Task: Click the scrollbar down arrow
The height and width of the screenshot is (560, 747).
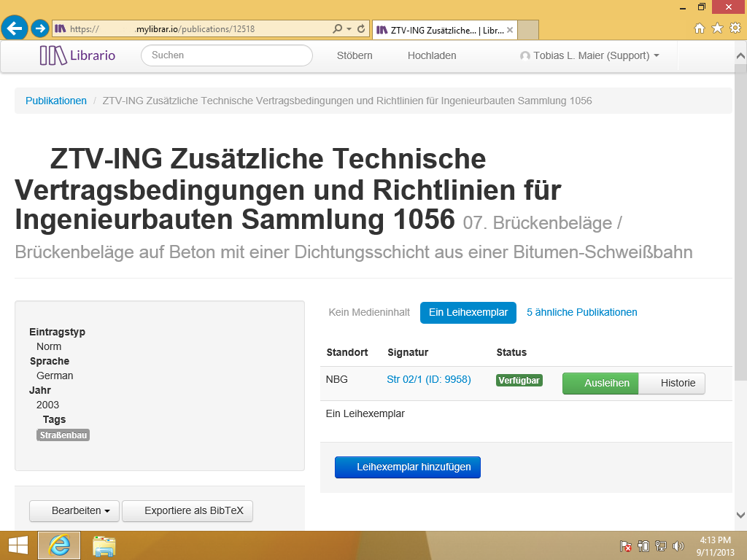Action: 740,513
